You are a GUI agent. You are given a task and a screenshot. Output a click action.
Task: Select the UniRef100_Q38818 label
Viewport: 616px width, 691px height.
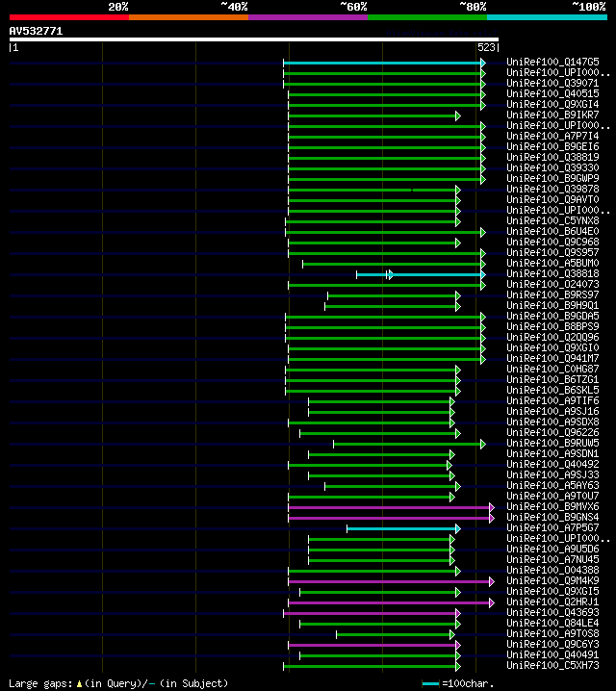(552, 273)
